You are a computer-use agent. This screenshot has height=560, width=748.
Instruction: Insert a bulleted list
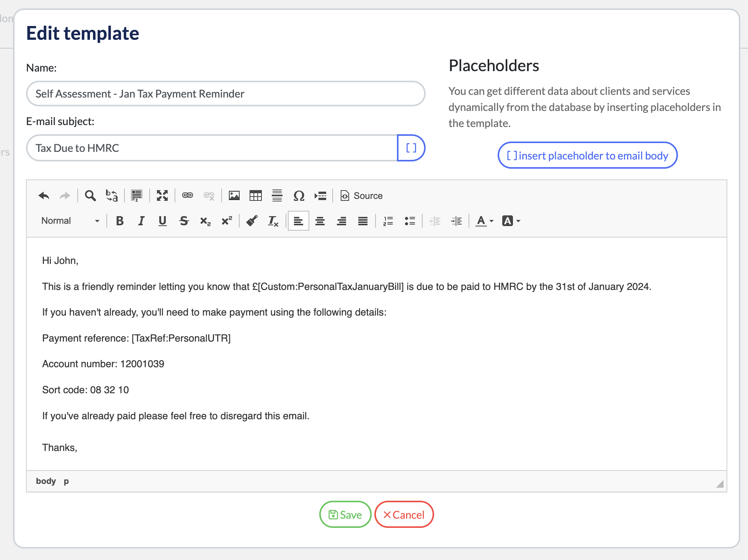click(410, 221)
